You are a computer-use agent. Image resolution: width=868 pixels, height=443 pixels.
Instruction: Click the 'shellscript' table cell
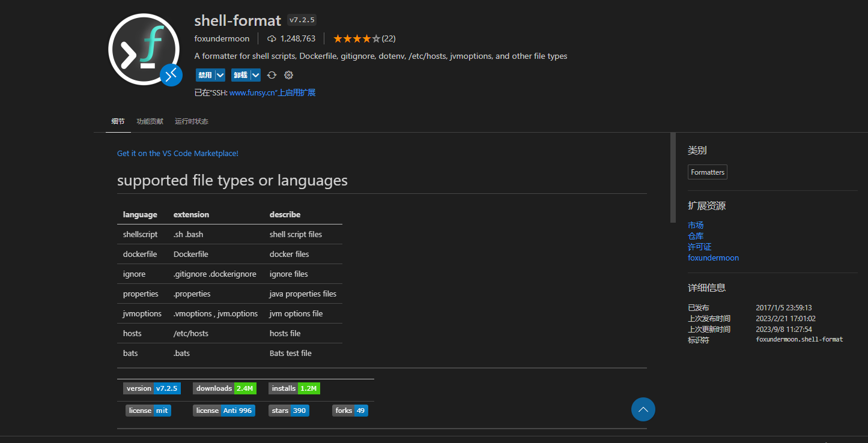click(x=141, y=234)
